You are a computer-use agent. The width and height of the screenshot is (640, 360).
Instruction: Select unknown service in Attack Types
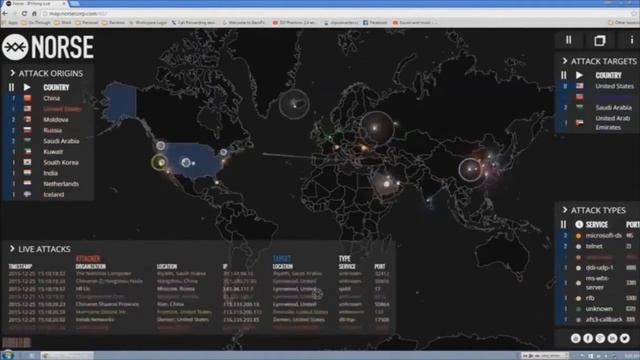click(599, 309)
